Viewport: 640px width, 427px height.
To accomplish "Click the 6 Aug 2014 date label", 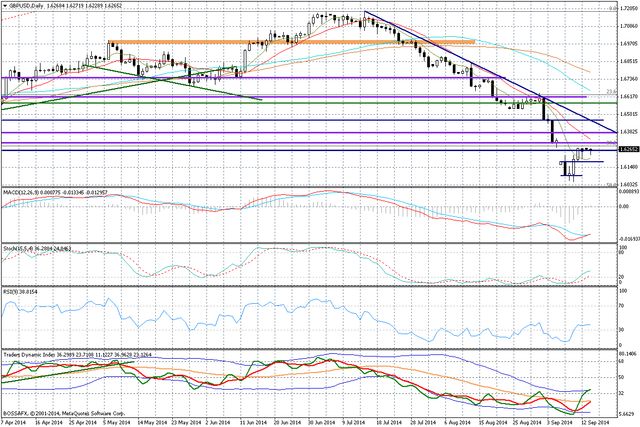I will [x=457, y=422].
